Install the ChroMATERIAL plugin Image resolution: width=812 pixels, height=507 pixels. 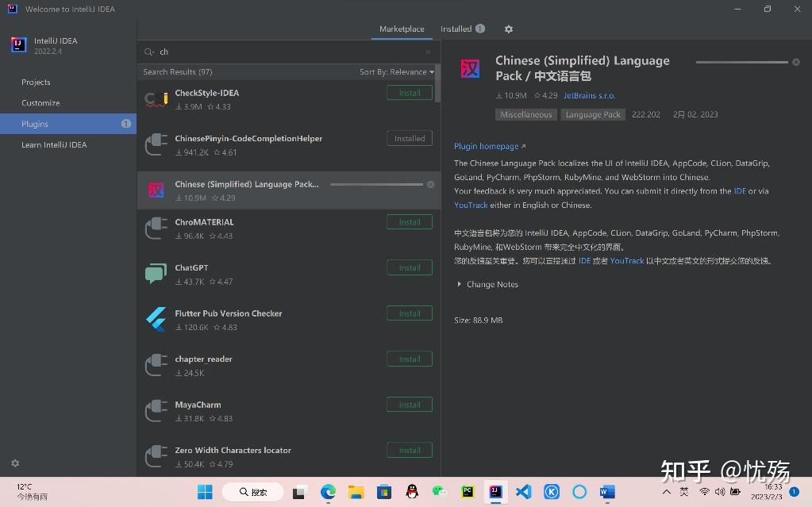point(410,222)
